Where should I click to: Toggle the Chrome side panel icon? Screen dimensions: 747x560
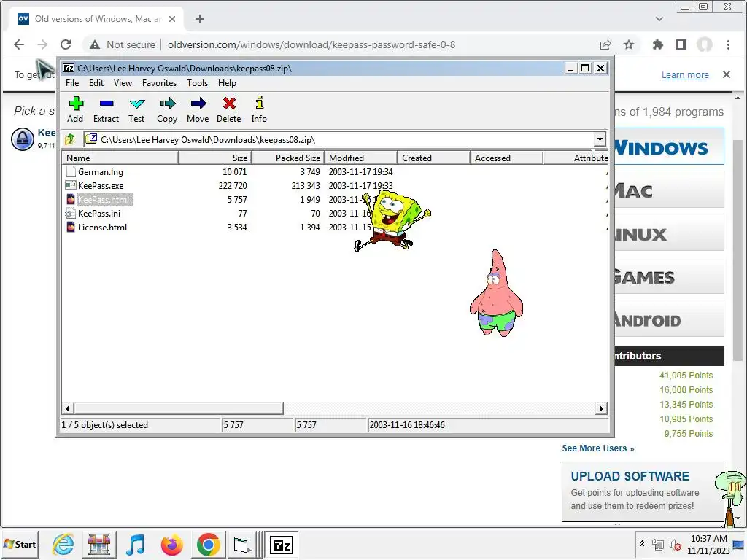pos(681,44)
